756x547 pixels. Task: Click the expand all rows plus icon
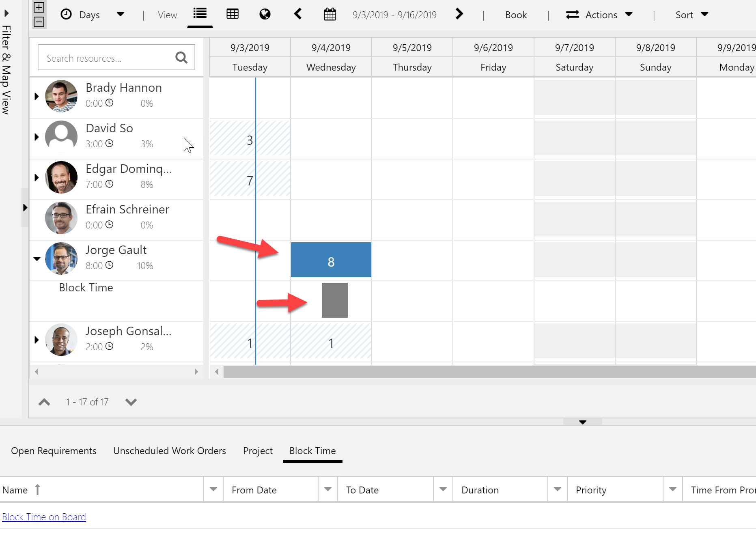(39, 7)
